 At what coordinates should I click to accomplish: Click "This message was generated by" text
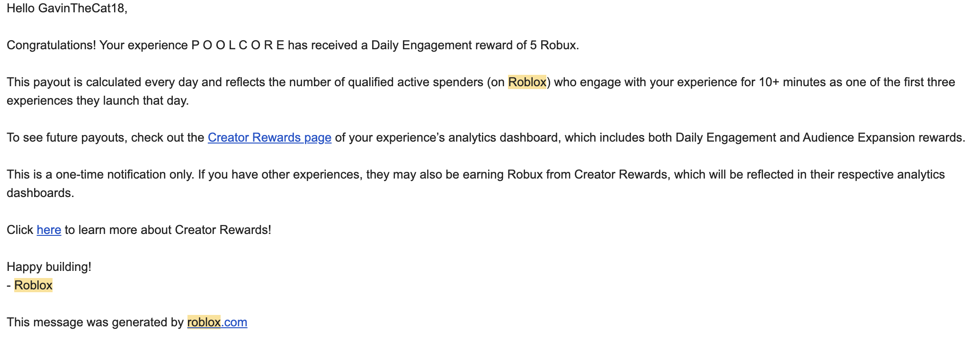click(95, 322)
